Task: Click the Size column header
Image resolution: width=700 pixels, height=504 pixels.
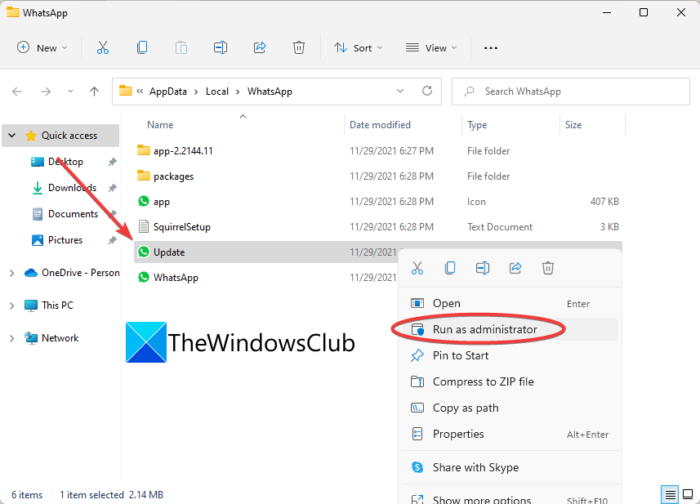Action: [x=573, y=125]
